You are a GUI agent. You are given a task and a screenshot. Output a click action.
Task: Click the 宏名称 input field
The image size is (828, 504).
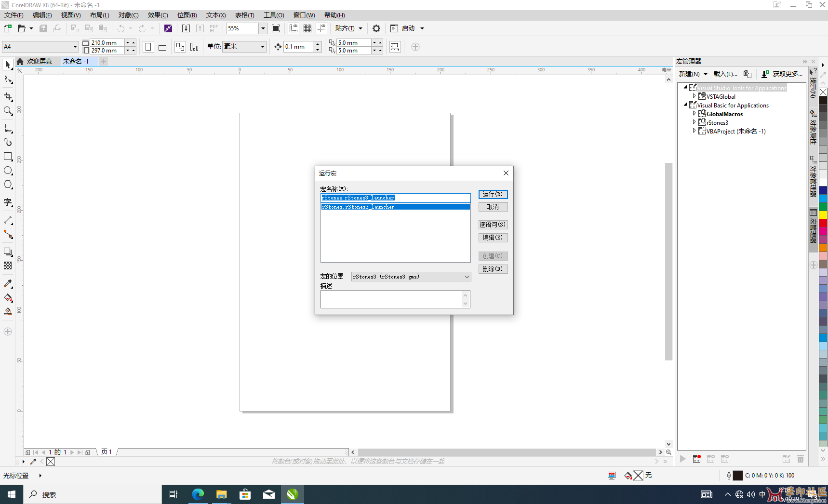click(396, 198)
